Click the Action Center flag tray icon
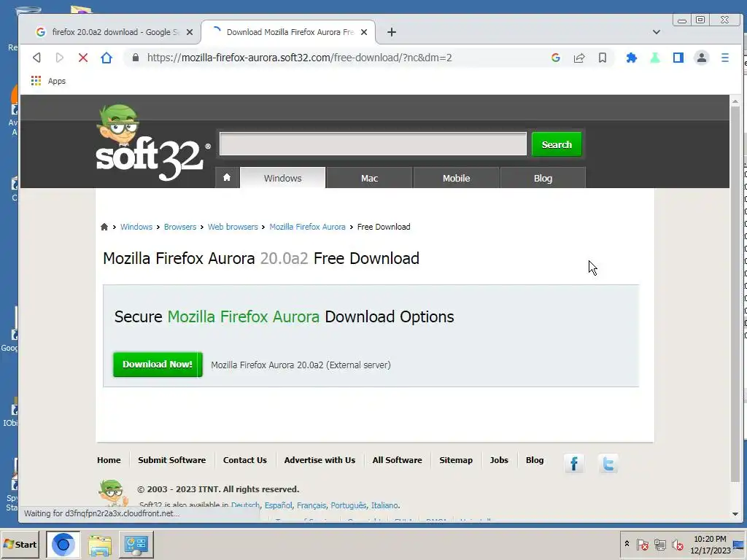 tap(642, 544)
